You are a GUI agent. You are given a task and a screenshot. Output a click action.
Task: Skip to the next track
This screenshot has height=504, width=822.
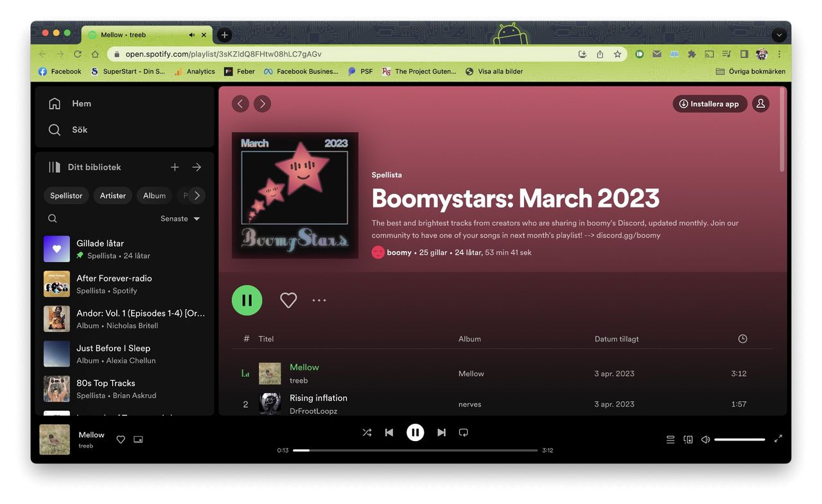point(441,432)
